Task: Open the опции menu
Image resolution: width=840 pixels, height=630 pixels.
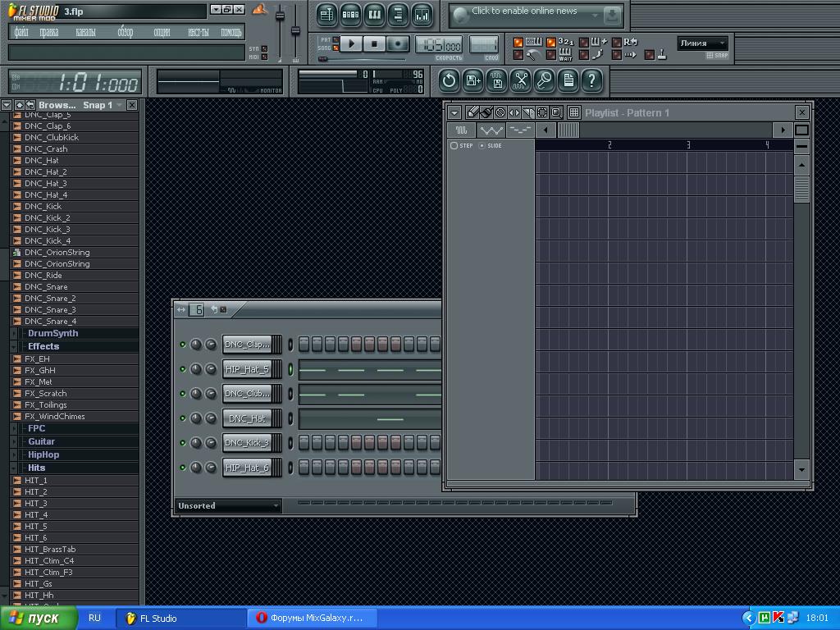Action: (162, 32)
